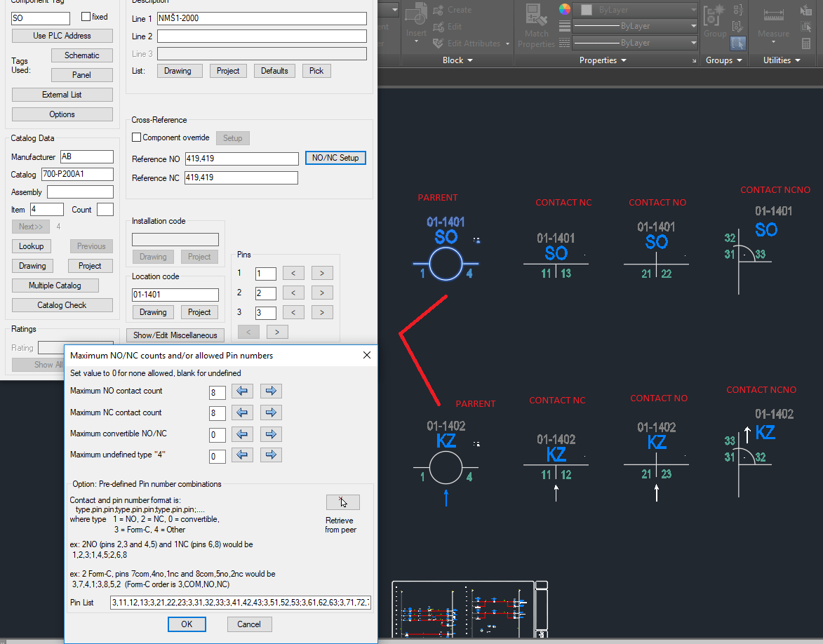823x644 pixels.
Task: Click Show/Edit Miscellaneous button
Action: [175, 335]
